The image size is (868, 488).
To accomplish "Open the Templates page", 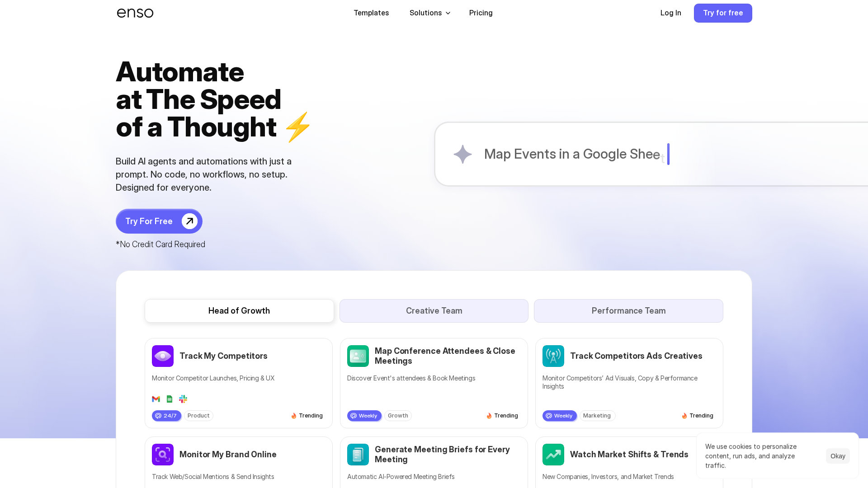I will pyautogui.click(x=371, y=13).
